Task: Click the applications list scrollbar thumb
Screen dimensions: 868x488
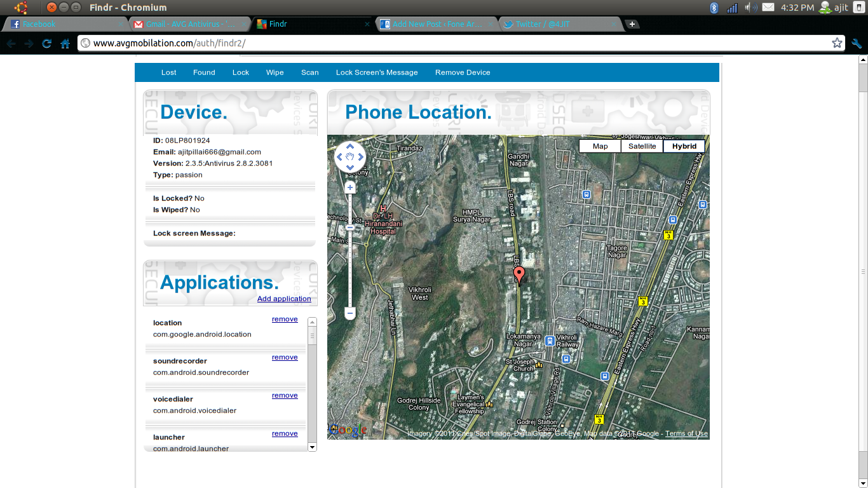Action: click(x=312, y=335)
